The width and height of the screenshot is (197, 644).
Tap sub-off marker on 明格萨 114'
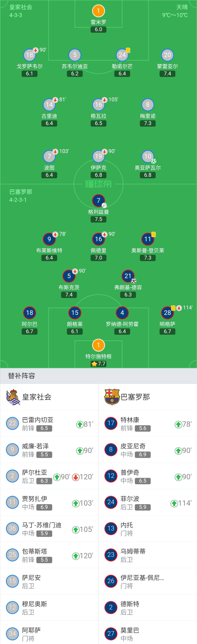179,308
